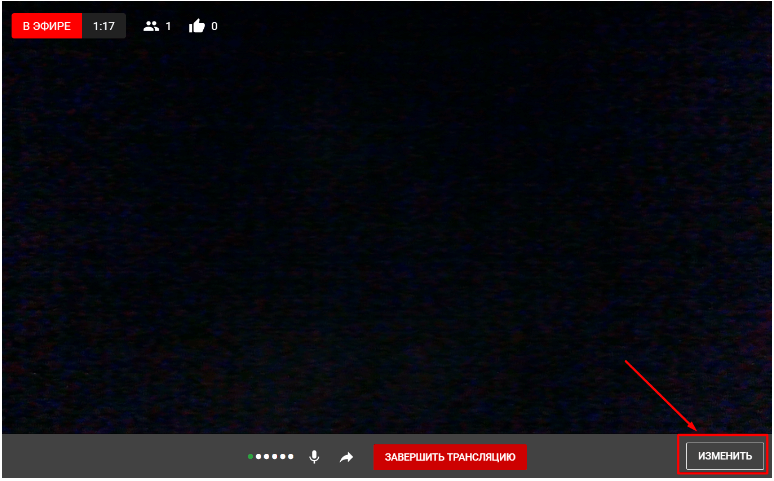Click the 1:17 stream duration timer
774x481 pixels.
104,26
